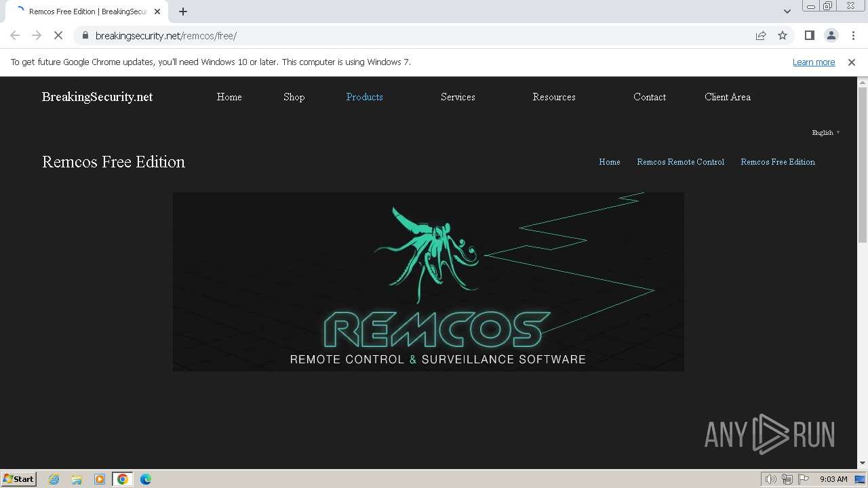Dismiss the Chrome update notification bar

852,62
